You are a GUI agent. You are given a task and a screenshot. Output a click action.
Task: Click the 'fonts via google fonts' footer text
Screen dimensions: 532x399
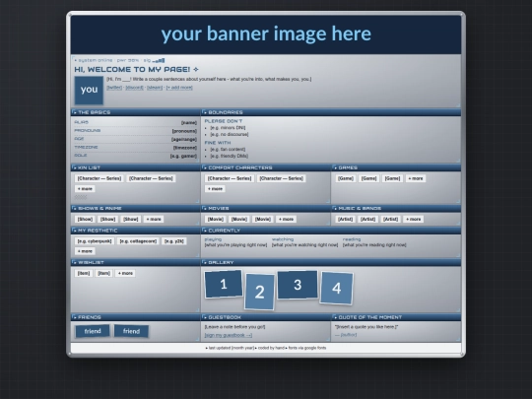(x=307, y=348)
